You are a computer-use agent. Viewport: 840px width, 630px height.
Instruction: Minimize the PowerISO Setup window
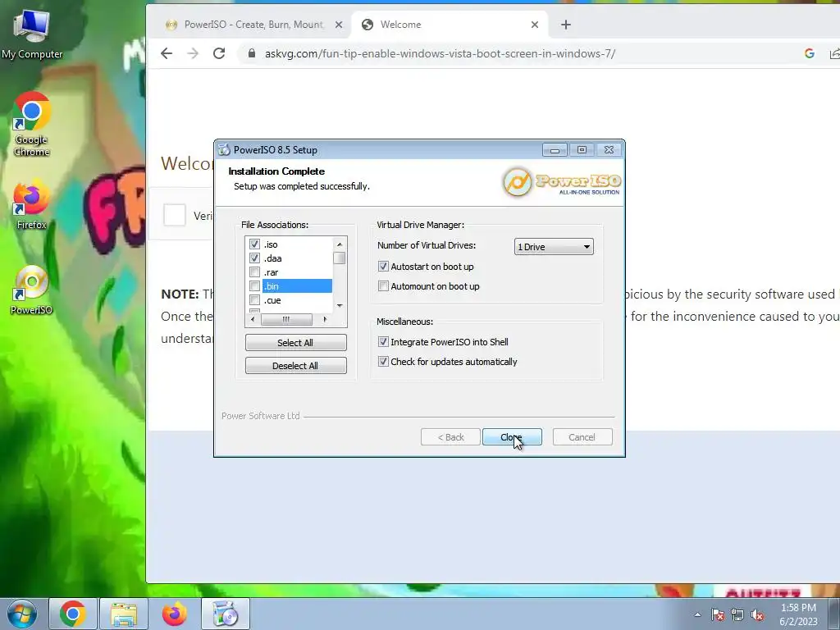point(555,150)
